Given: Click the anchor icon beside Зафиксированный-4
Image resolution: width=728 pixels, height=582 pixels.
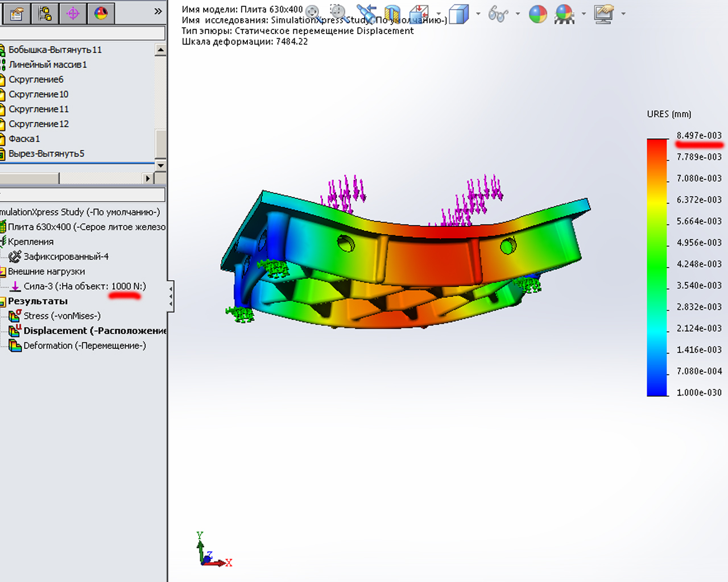Looking at the screenshot, I should tap(15, 256).
